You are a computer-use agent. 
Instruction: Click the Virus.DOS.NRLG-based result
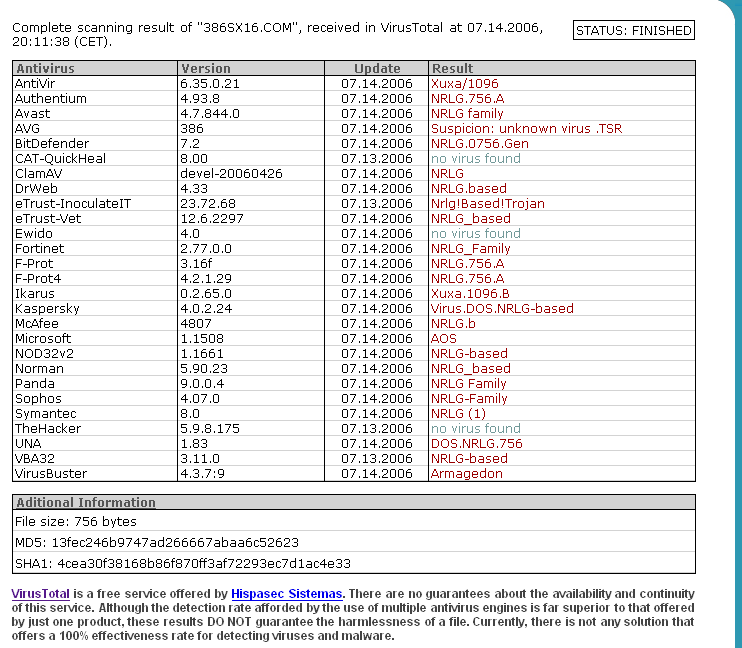pos(502,309)
